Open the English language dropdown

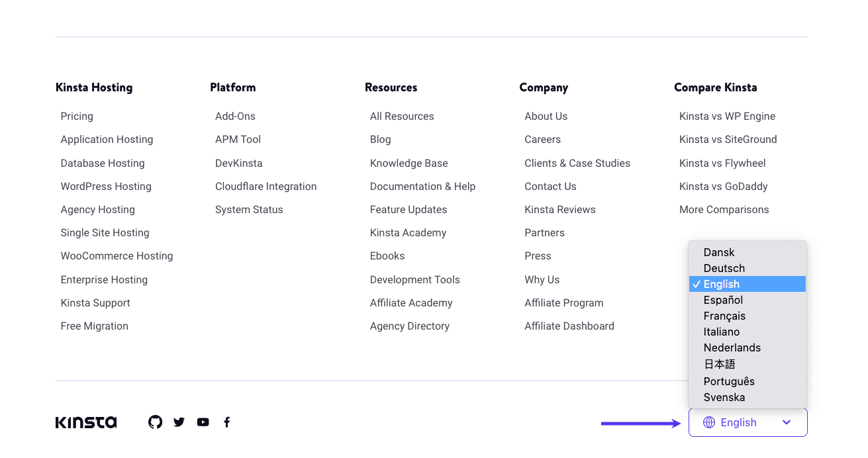[747, 422]
